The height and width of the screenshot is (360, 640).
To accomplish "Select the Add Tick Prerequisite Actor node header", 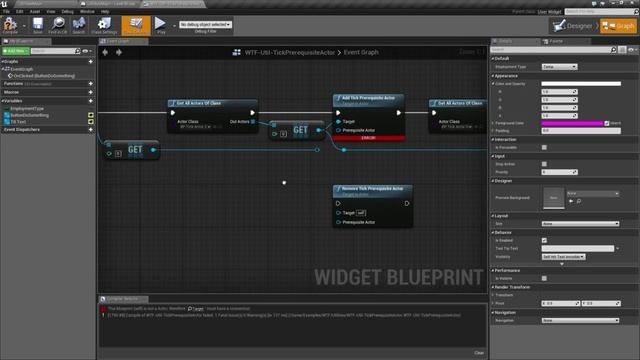I will (x=369, y=100).
